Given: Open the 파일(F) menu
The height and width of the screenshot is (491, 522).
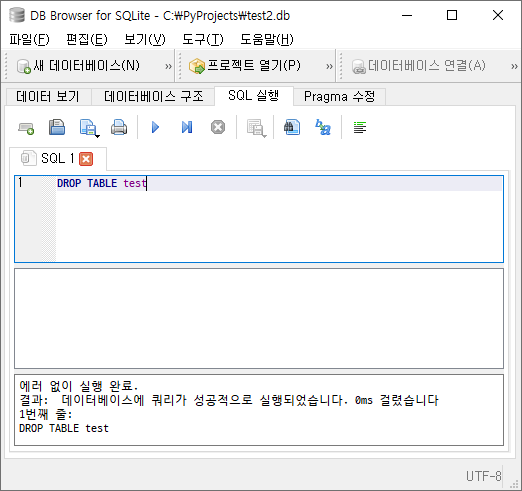Looking at the screenshot, I should click(x=29, y=39).
